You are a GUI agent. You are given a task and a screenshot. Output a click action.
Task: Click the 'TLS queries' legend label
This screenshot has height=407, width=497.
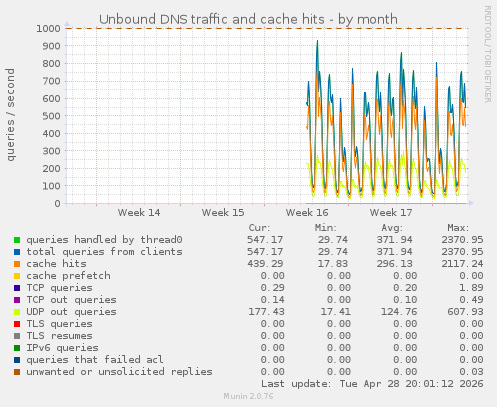coord(59,324)
